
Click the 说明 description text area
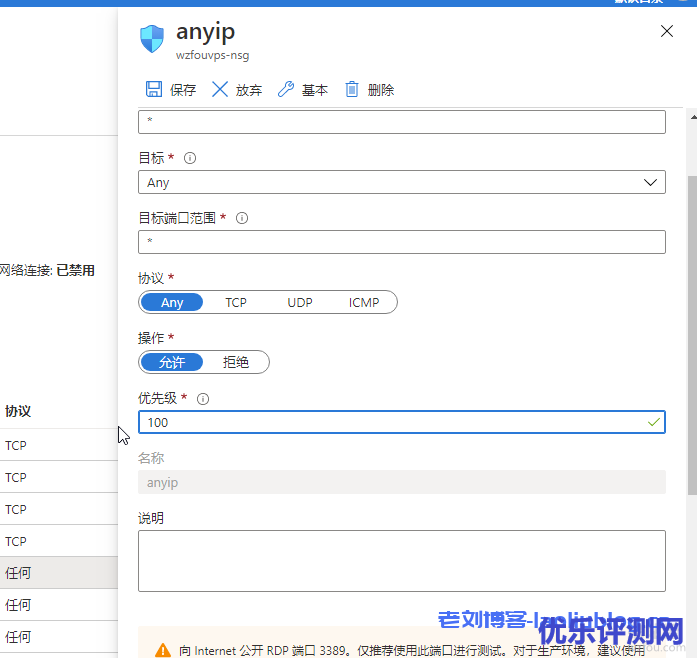pyautogui.click(x=401, y=560)
